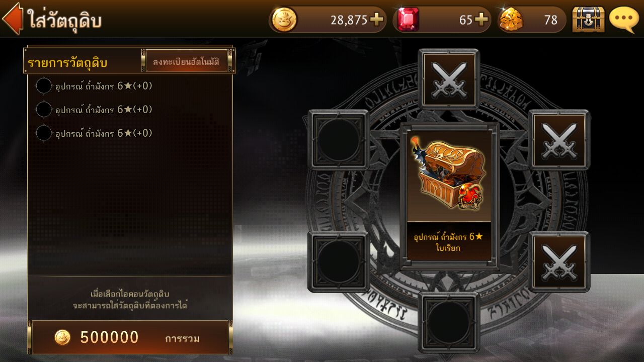Select upper-right crossed-swords material slot
The height and width of the screenshot is (362, 644).
[559, 140]
